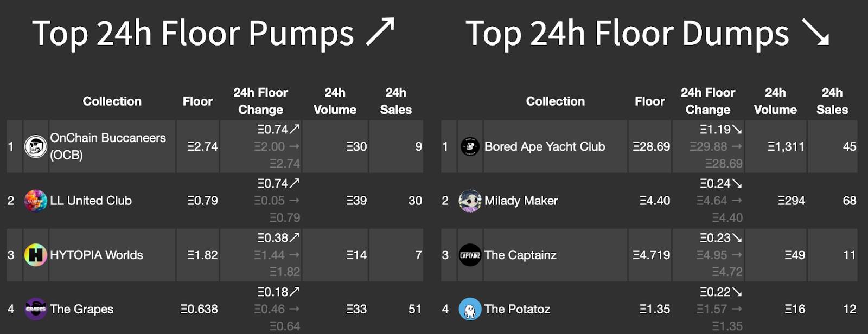Click the Milady Maker avatar image

click(x=470, y=201)
